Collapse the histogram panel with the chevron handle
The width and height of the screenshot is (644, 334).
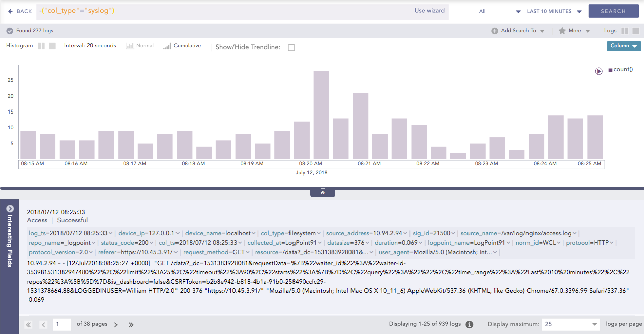click(x=322, y=193)
